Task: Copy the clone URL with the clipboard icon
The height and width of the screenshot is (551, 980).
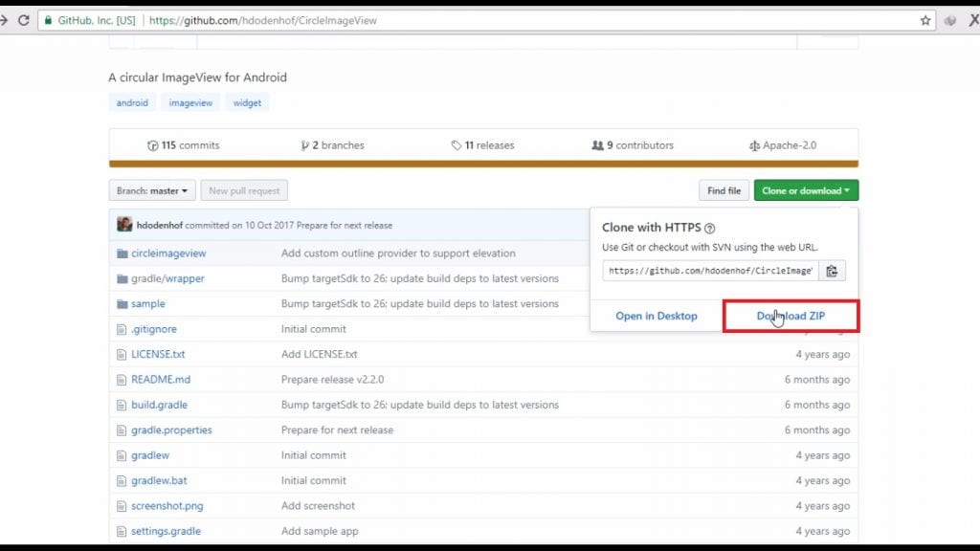Action: [832, 271]
